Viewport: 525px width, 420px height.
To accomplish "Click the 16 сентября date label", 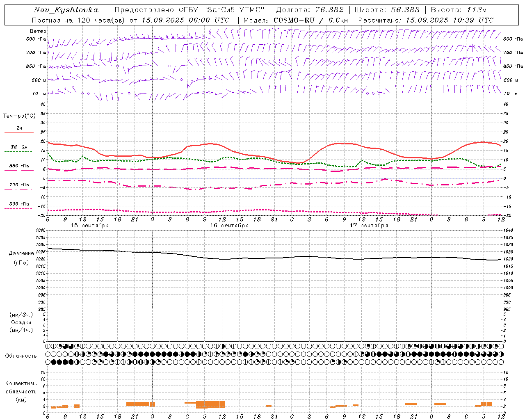I will click(x=229, y=226).
